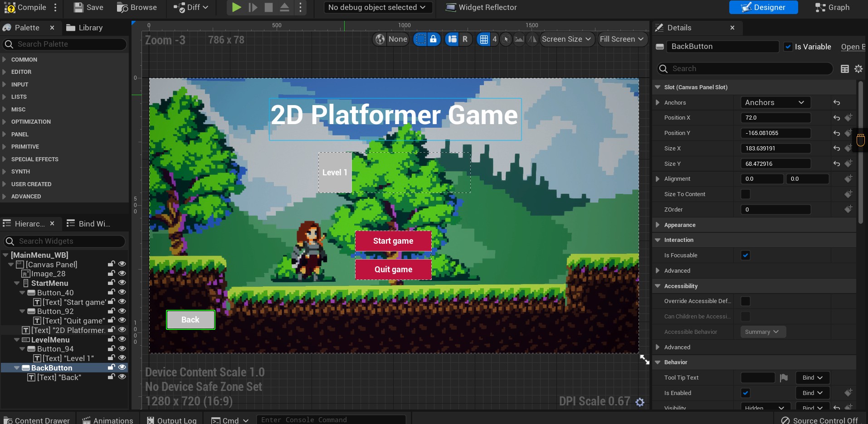
Task: Toggle the layout lock icon
Action: 433,39
